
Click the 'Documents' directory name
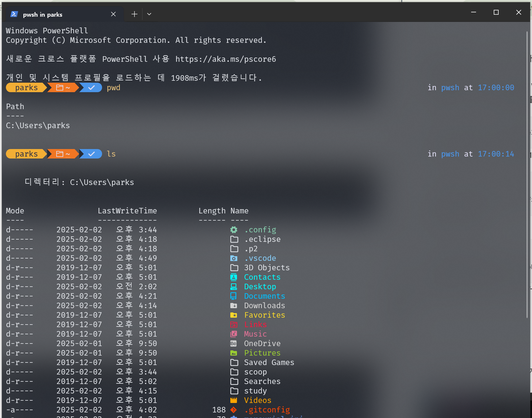pyautogui.click(x=265, y=296)
